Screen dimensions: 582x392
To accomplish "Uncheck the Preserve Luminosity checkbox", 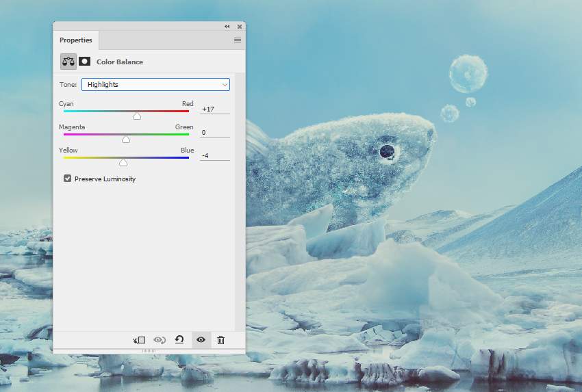I will [x=67, y=179].
